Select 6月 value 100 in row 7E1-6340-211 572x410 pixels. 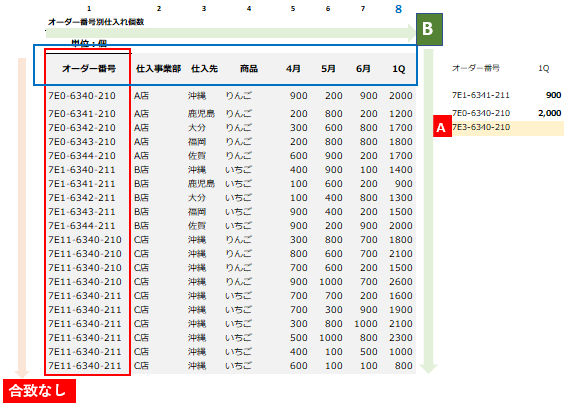click(x=368, y=170)
